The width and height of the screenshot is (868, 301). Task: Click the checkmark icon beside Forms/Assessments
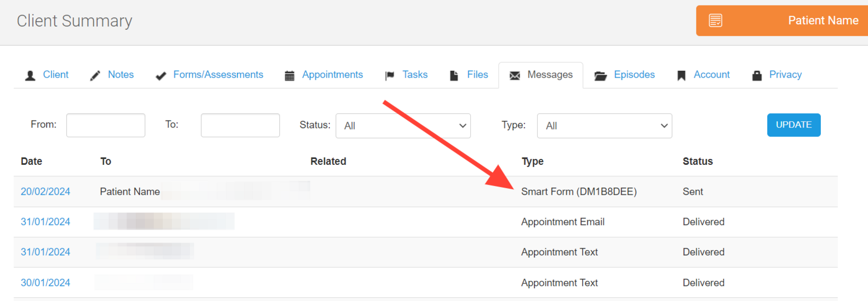pyautogui.click(x=161, y=76)
